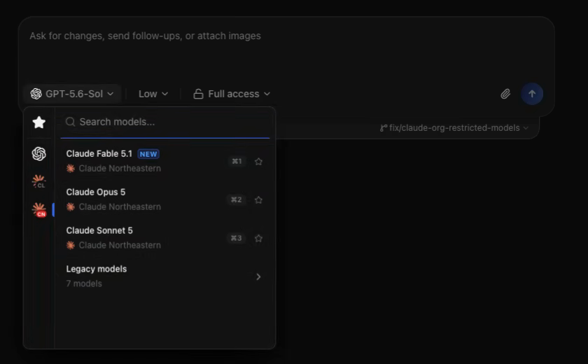Click Claude Northeastern text under Claude Opus 5
This screenshot has height=364, width=588.
[x=120, y=207]
